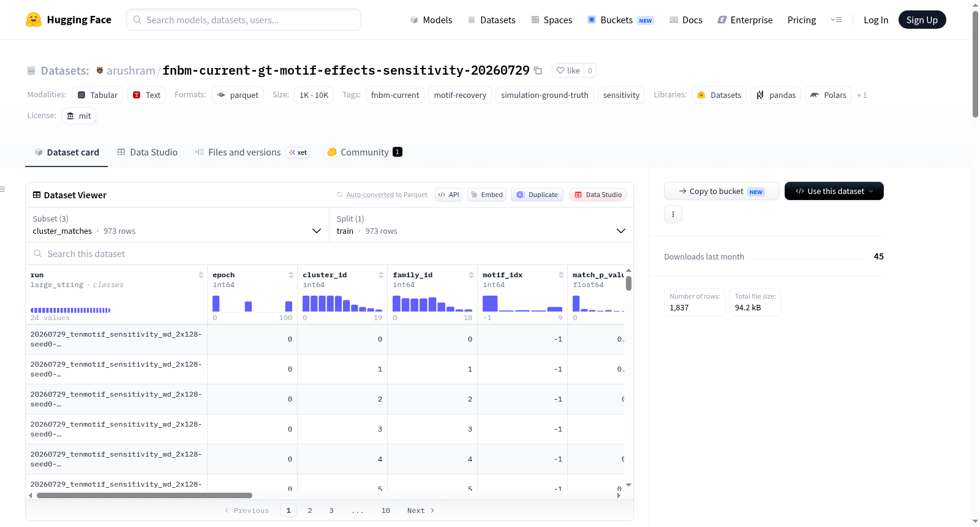
Task: Open the Enterprise page
Action: coord(745,20)
